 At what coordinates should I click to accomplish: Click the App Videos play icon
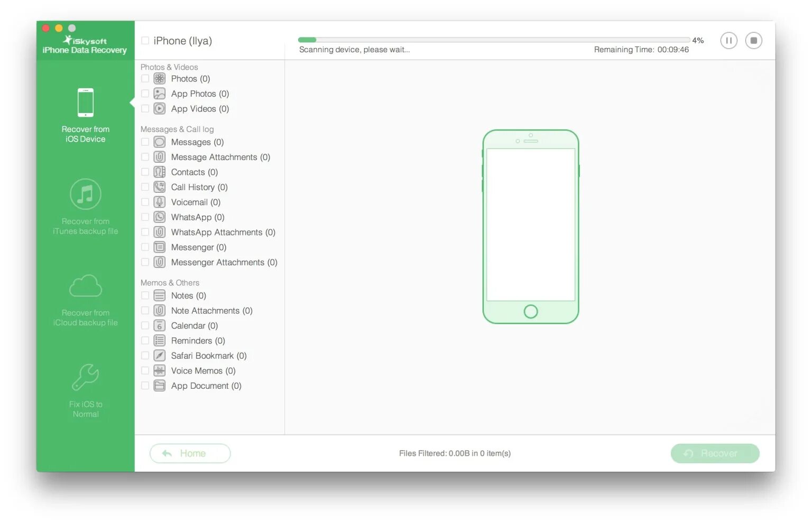[x=160, y=109]
